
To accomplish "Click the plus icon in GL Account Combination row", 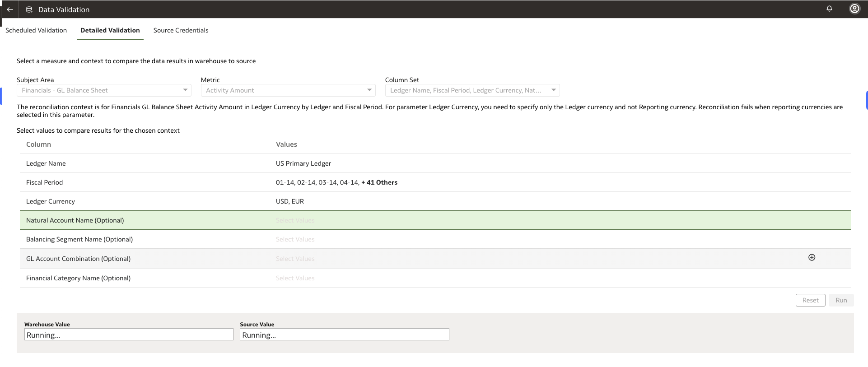I will point(812,257).
